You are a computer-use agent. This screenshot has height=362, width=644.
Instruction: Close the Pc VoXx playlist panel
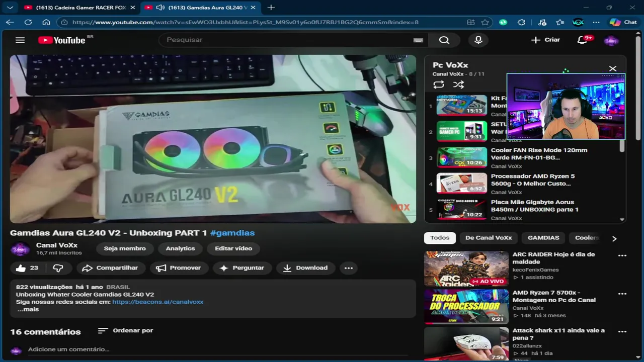(613, 68)
